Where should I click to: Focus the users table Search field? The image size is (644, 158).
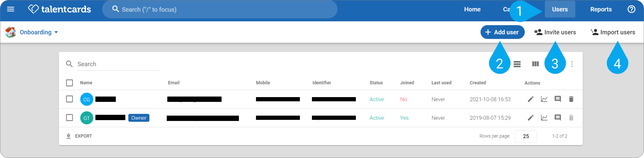119,64
